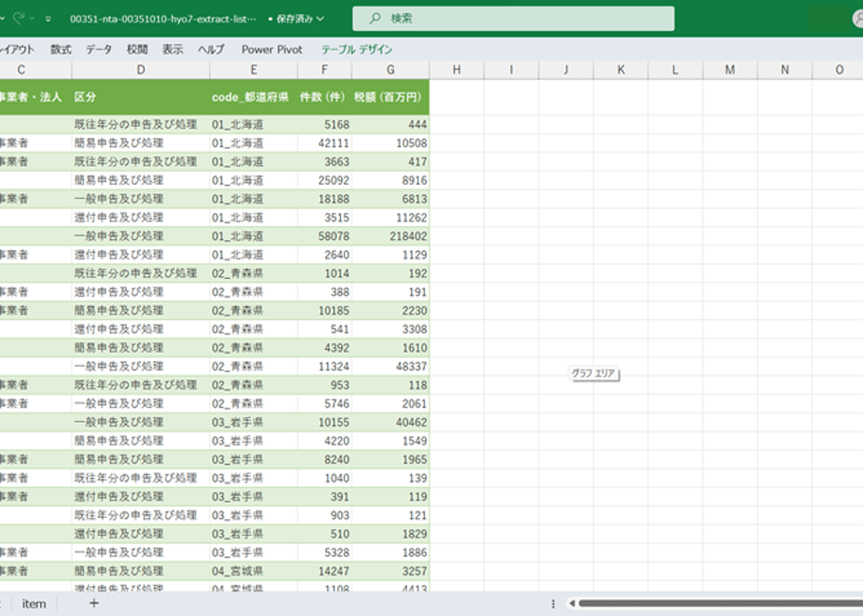Select column E header
This screenshot has height=616, width=863.
(x=254, y=70)
